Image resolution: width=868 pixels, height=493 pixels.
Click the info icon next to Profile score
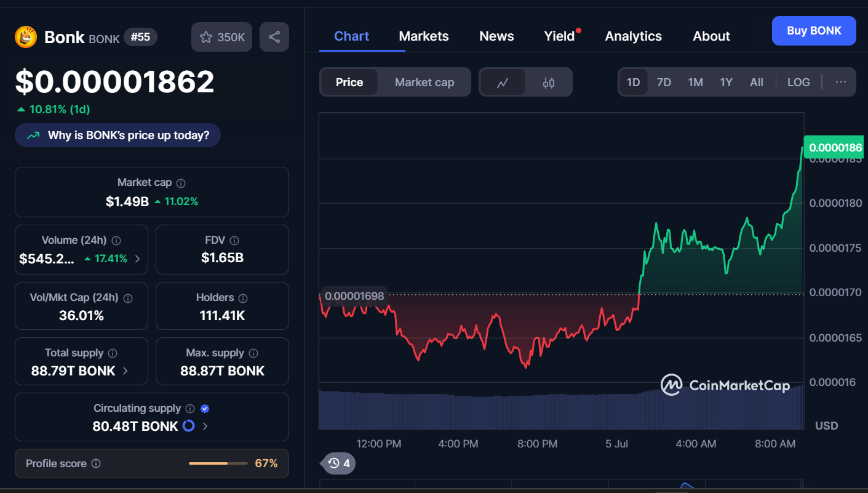point(96,463)
